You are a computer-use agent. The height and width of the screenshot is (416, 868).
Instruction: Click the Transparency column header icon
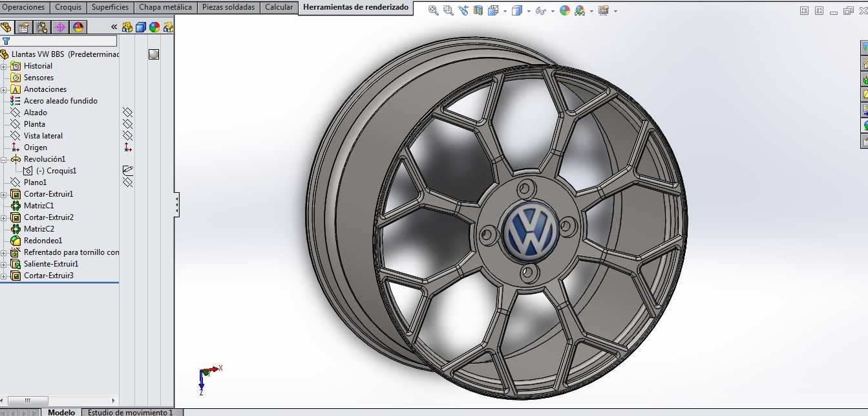coord(169,27)
